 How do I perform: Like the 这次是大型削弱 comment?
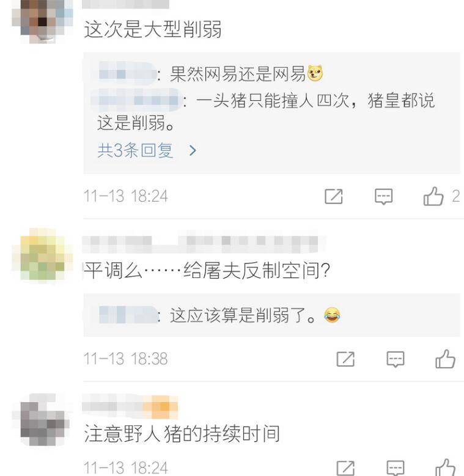point(433,196)
